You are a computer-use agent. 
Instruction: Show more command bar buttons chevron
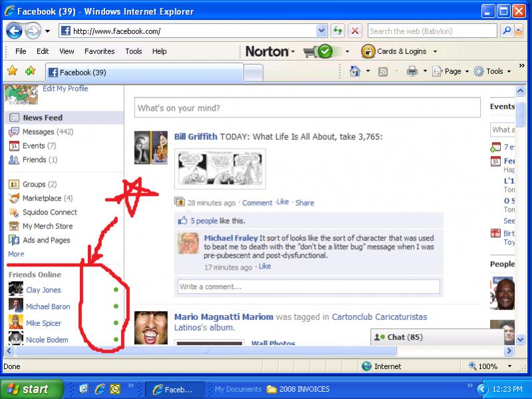[x=522, y=65]
